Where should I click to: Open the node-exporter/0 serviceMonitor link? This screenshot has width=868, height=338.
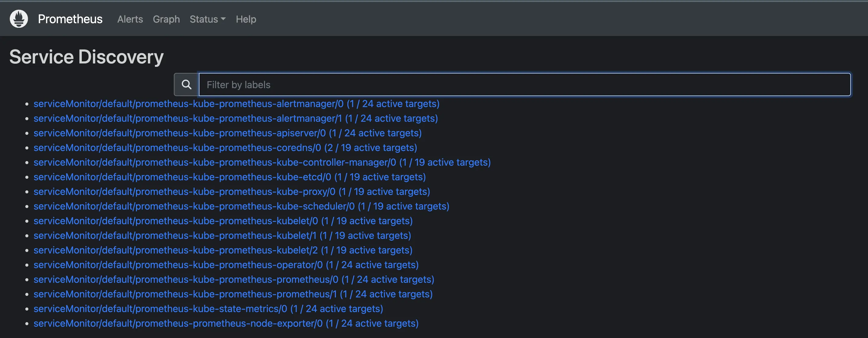(226, 323)
